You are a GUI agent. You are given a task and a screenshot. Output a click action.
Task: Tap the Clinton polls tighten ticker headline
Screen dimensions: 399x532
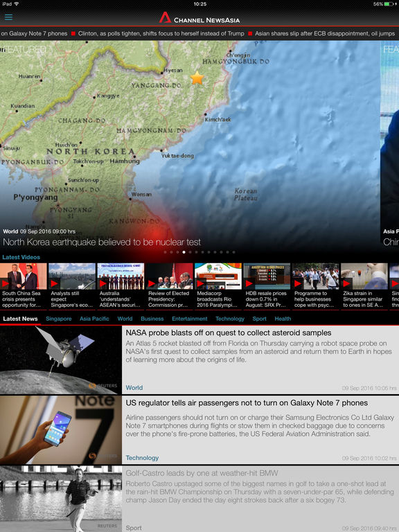tap(161, 33)
